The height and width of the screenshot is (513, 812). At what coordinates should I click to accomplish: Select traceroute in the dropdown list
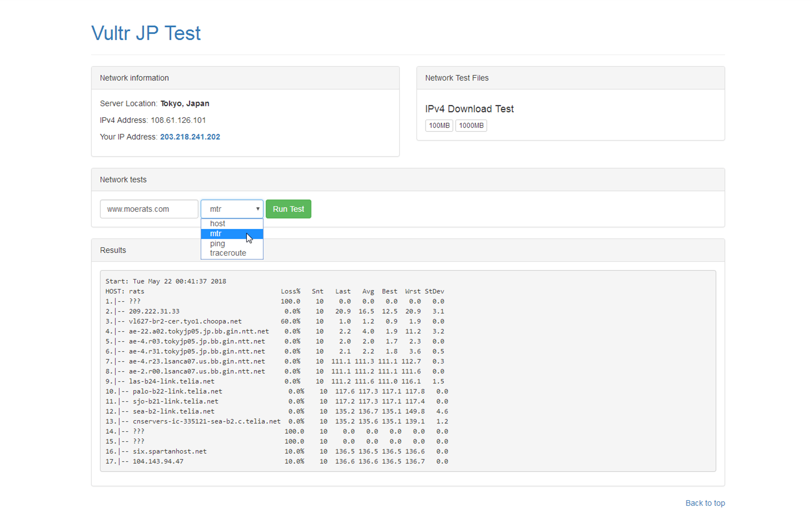(232, 253)
